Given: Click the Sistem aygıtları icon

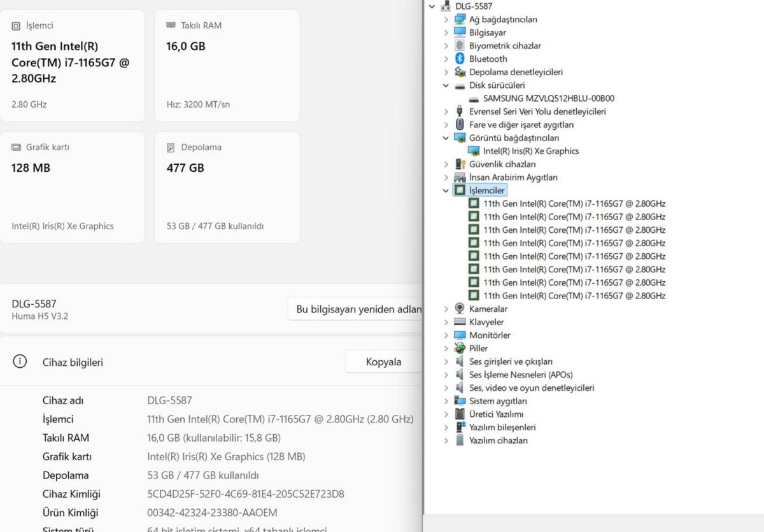Looking at the screenshot, I should tap(460, 401).
